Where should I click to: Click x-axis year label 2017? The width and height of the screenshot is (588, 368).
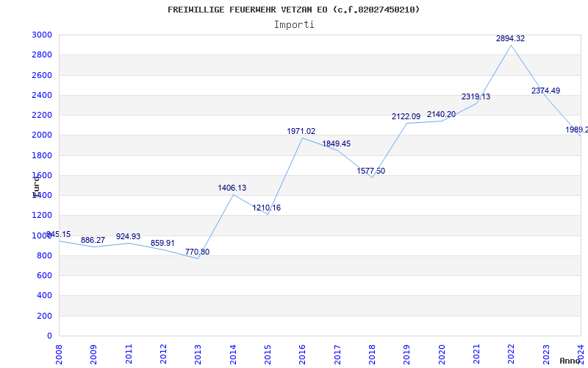pos(337,354)
